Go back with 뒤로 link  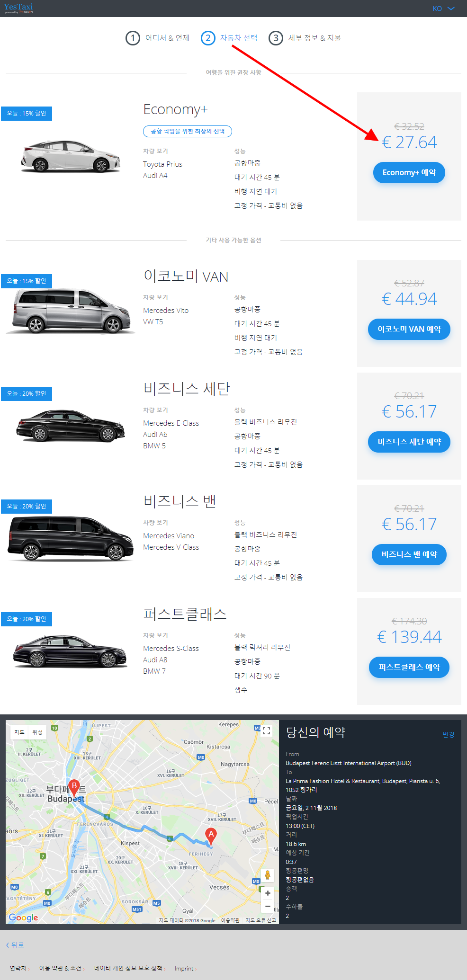[x=15, y=945]
